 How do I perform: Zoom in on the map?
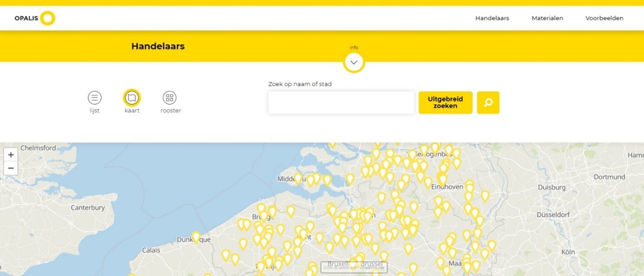tap(11, 155)
